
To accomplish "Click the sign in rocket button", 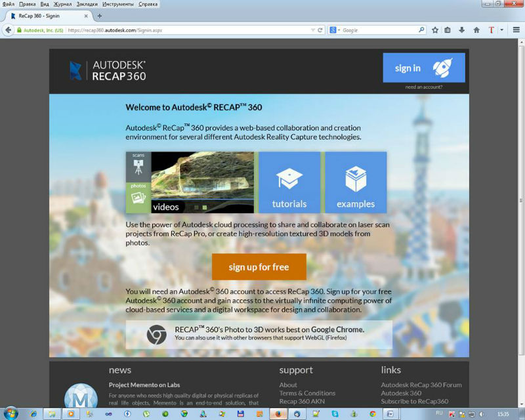I will click(x=423, y=68).
